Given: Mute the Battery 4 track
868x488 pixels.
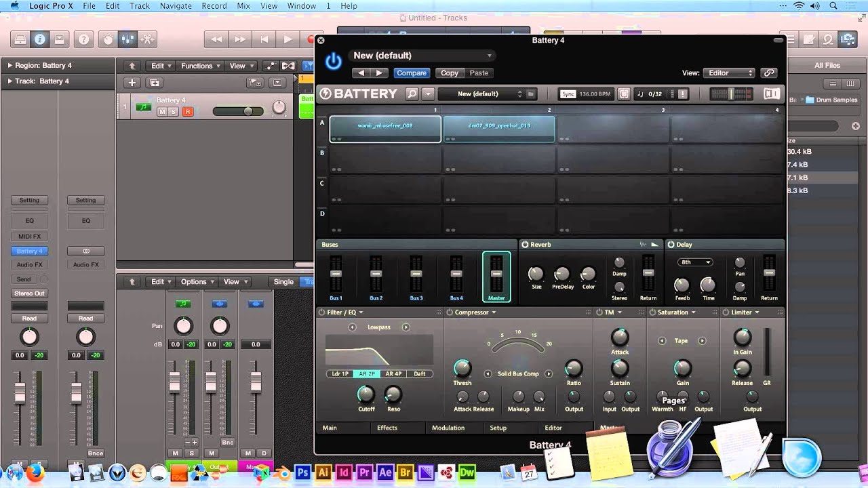Looking at the screenshot, I should coord(162,111).
